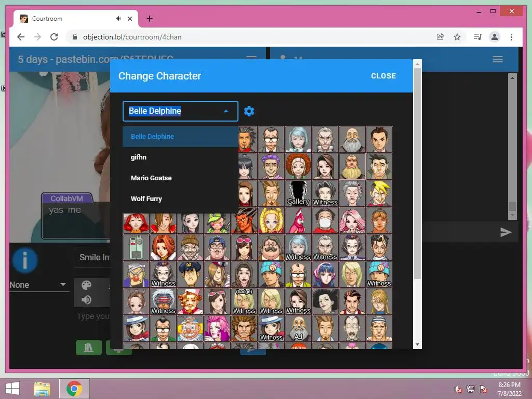Pick the purple-haired man with glasses
This screenshot has height=399, width=532.
coord(271,166)
